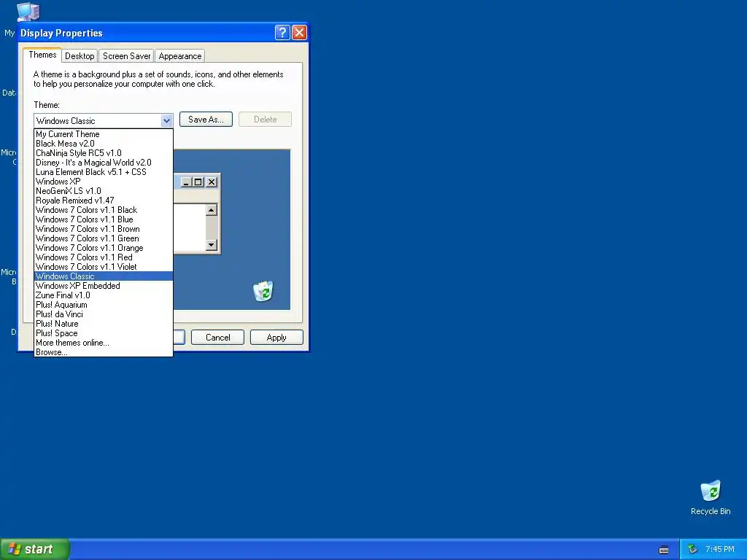This screenshot has height=560, width=747.
Task: Select Luna Element Black v5.1 + CSS
Action: (x=104, y=172)
